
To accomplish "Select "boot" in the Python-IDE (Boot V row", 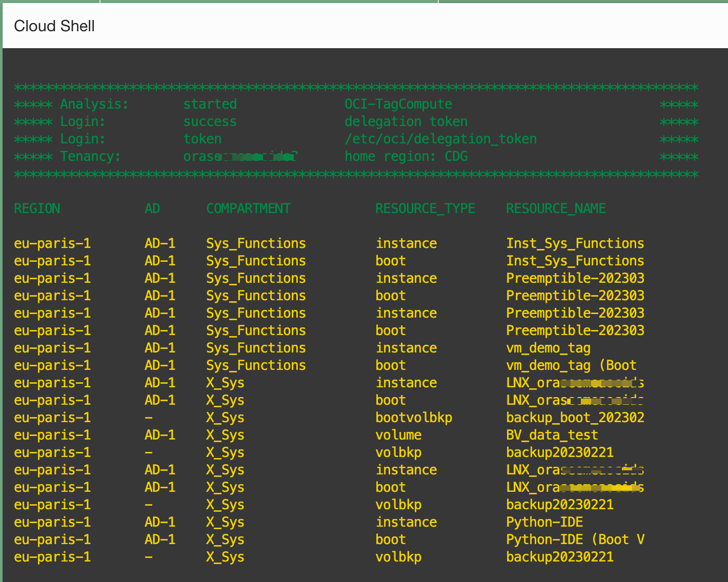I will [x=391, y=539].
